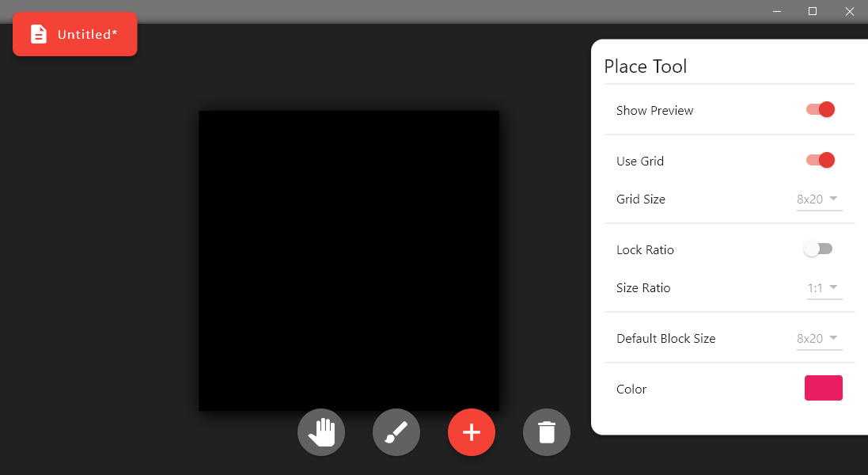Activate the red plus Place tool
868x475 pixels.
(471, 431)
